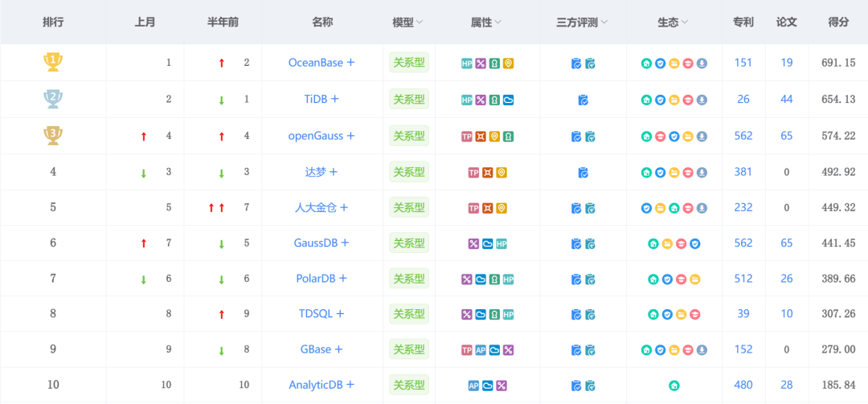
Task: Click the green keyhole icon in the TDSQL row
Action: [494, 315]
